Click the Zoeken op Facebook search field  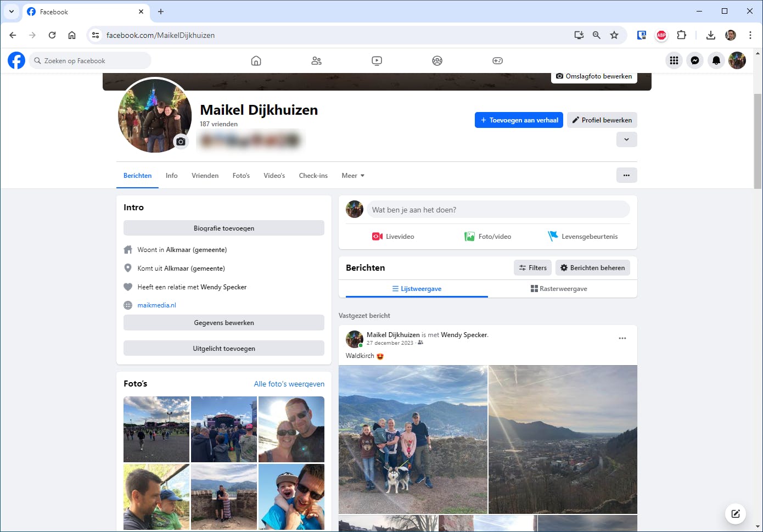click(90, 60)
